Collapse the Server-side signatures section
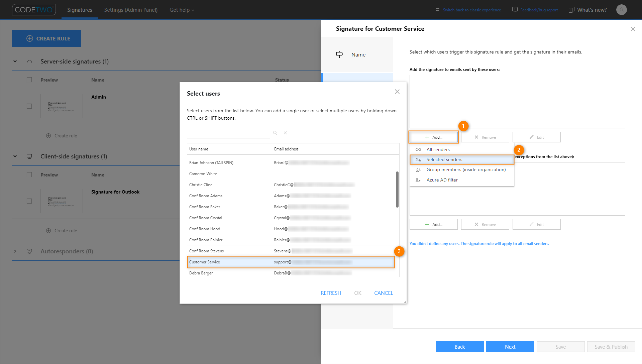Screen dimensions: 642x364 coord(15,62)
